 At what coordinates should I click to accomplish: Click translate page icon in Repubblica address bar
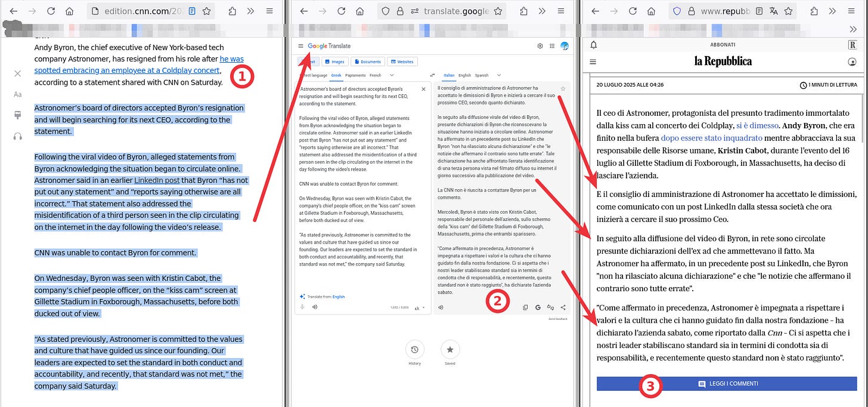[x=773, y=11]
